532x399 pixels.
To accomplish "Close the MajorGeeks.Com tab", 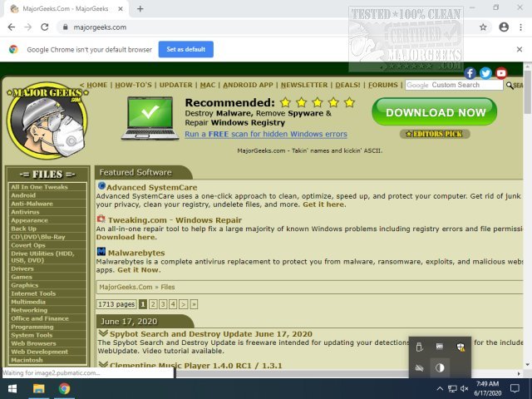I will coord(121,9).
